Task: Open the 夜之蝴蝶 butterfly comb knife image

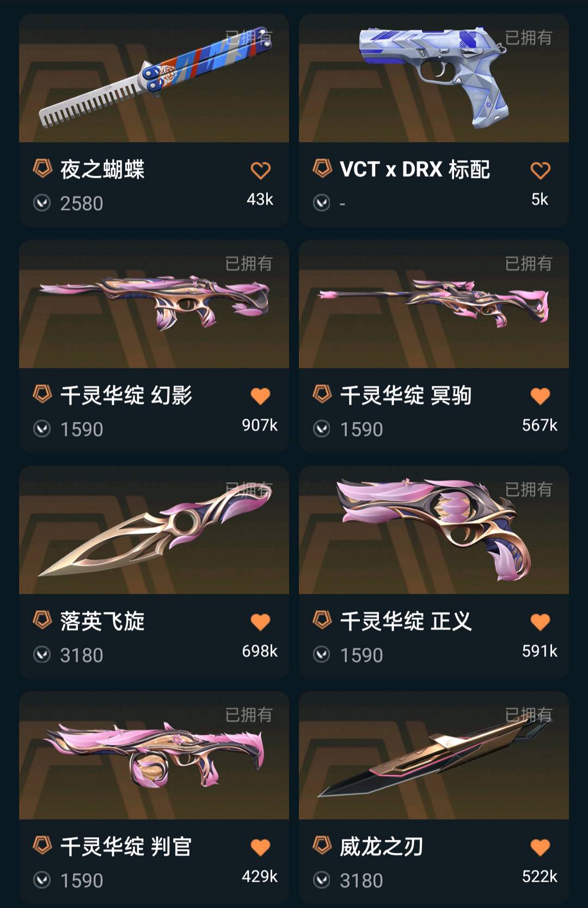Action: pyautogui.click(x=154, y=78)
